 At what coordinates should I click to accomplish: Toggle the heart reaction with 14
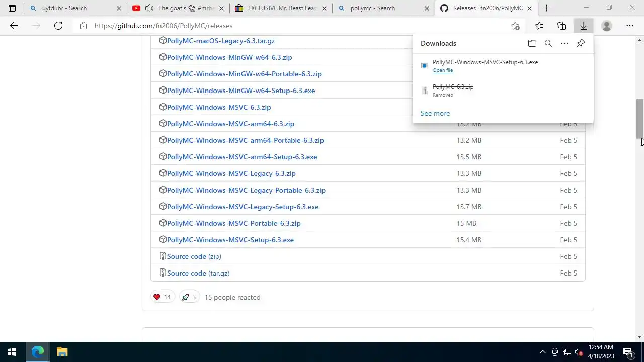tap(162, 297)
